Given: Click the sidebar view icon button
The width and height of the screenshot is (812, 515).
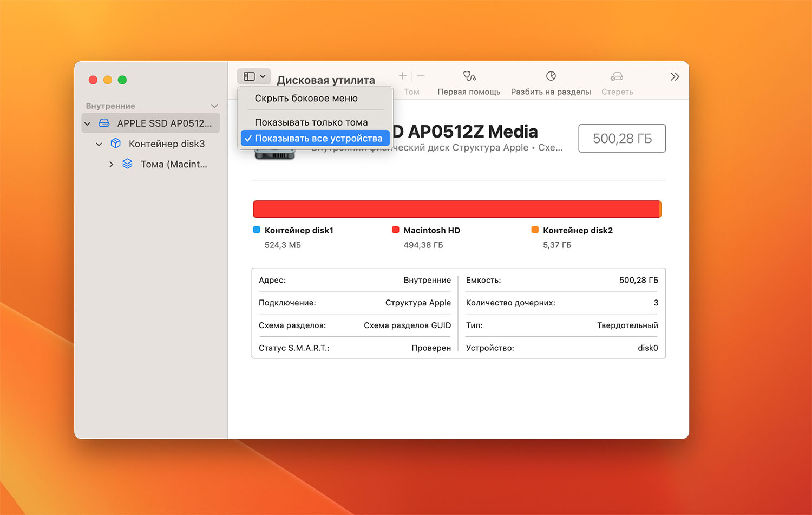Looking at the screenshot, I should [x=250, y=76].
